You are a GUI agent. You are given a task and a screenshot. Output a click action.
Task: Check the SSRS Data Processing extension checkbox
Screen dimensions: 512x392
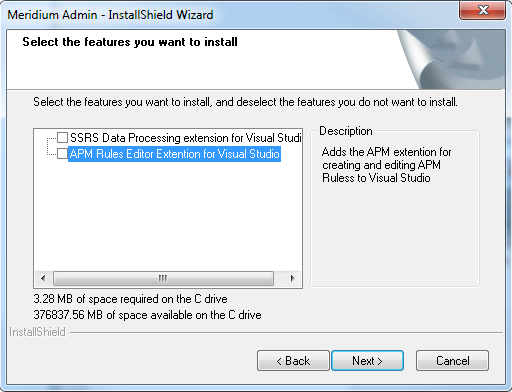tap(62, 137)
